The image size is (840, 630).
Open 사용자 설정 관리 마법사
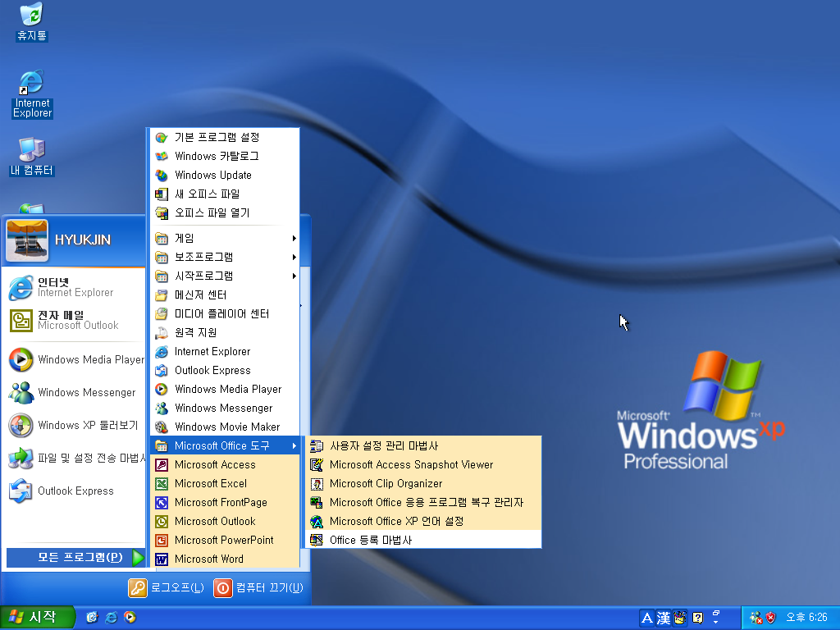(423, 445)
